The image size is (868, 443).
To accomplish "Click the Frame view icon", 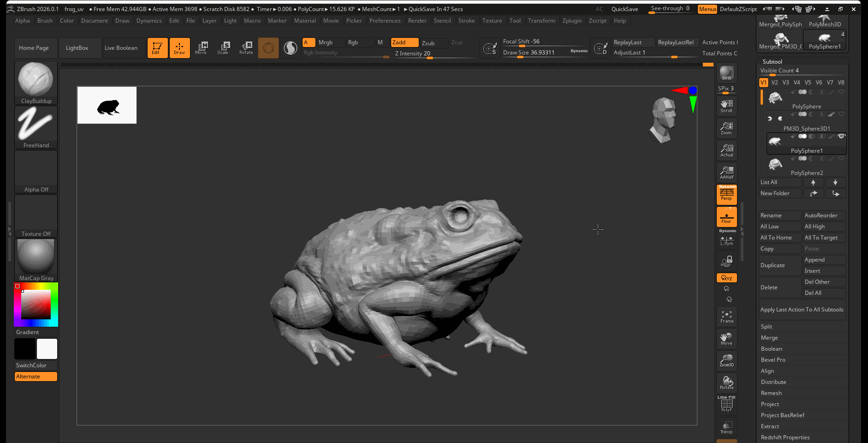I will [x=726, y=317].
